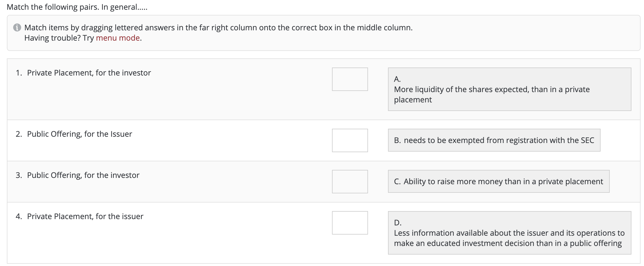Open menu mode link
The width and height of the screenshot is (644, 266).
[117, 38]
